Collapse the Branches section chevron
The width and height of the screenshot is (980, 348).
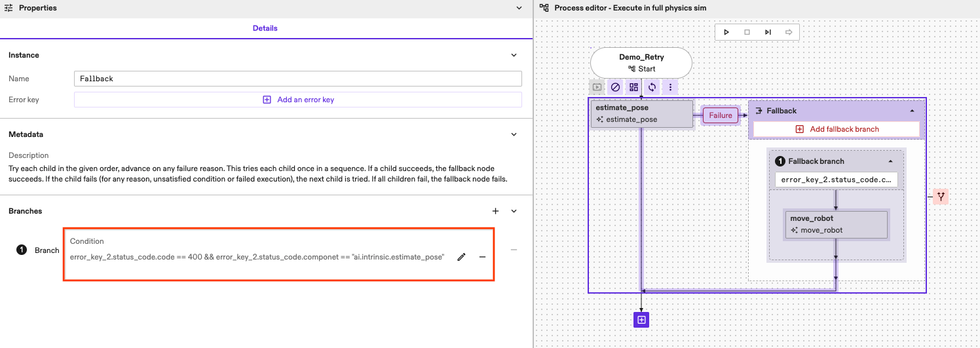pos(514,211)
